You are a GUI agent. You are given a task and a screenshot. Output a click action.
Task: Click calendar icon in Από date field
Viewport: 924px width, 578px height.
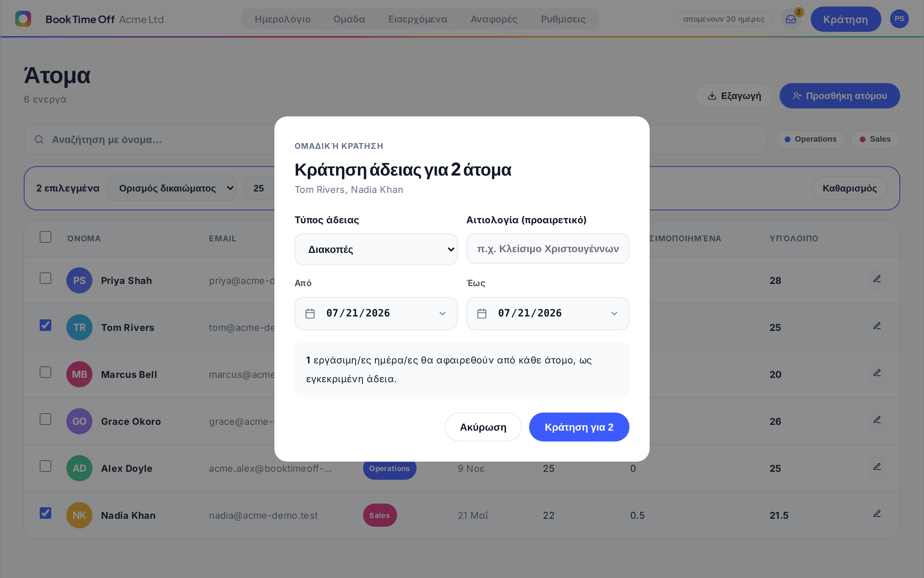tap(310, 314)
